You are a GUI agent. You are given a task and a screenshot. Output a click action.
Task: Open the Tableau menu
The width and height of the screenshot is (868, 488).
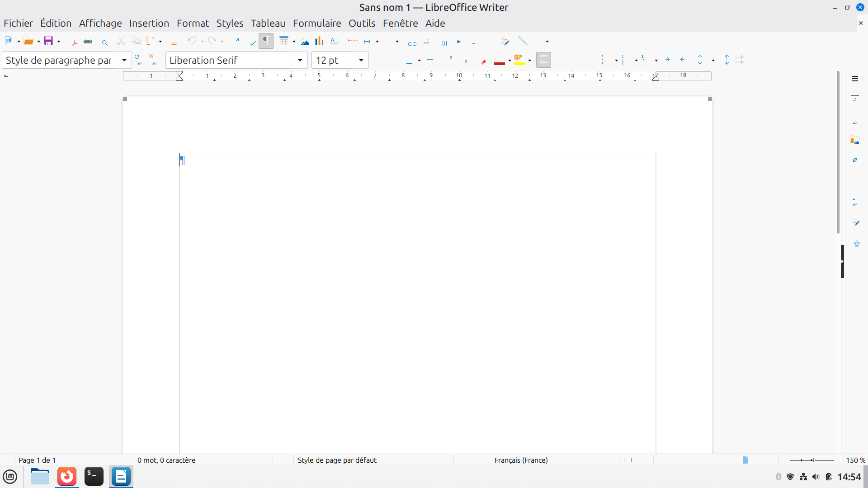pos(268,23)
